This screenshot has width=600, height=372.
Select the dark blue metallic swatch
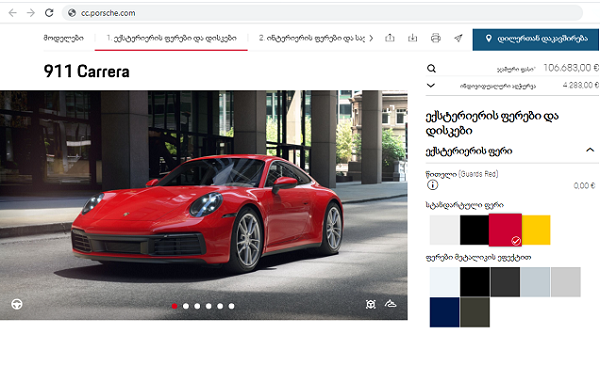click(x=444, y=312)
